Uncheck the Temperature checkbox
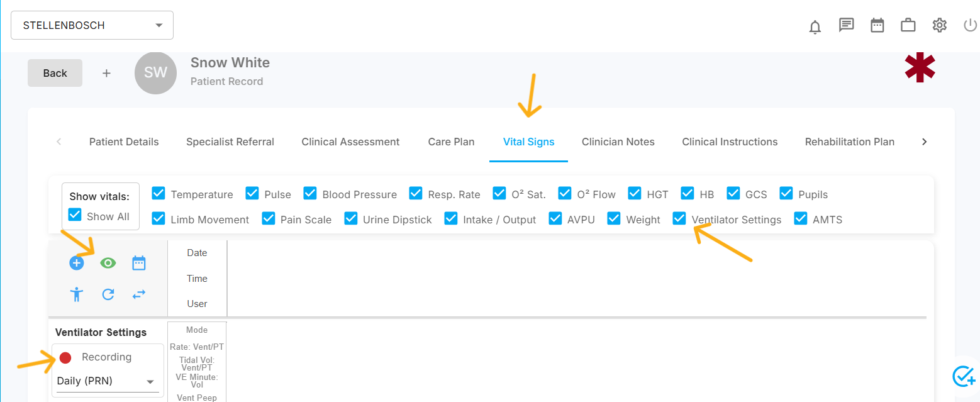 (159, 193)
